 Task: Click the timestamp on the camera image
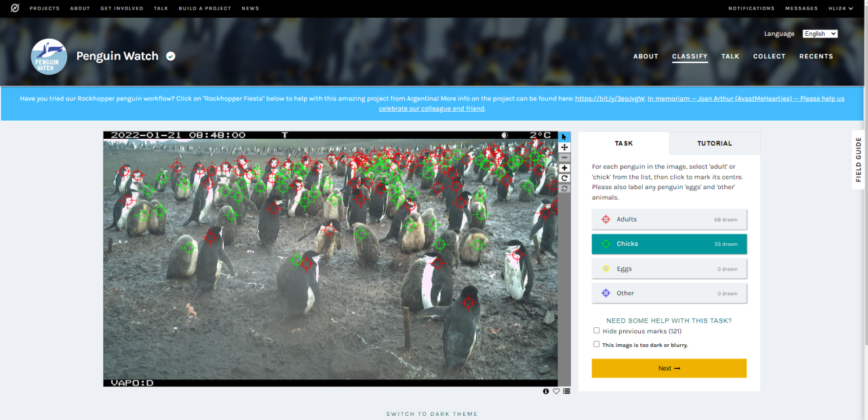point(178,135)
